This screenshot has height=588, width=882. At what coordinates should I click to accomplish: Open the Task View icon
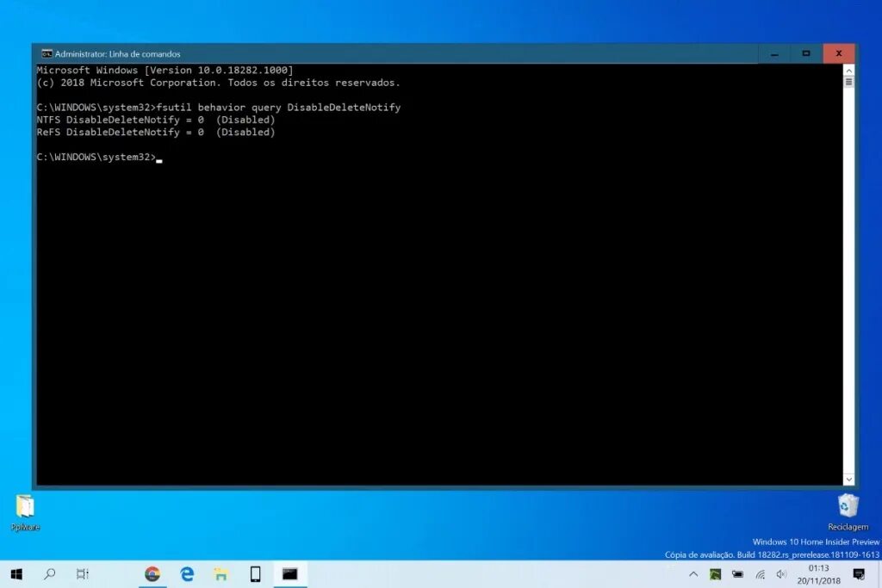[x=82, y=573]
